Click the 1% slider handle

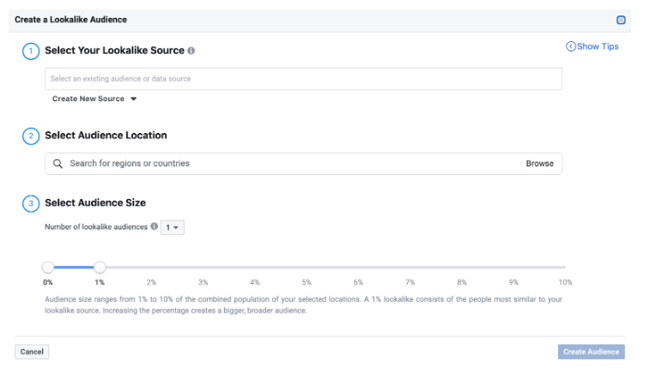point(99,267)
